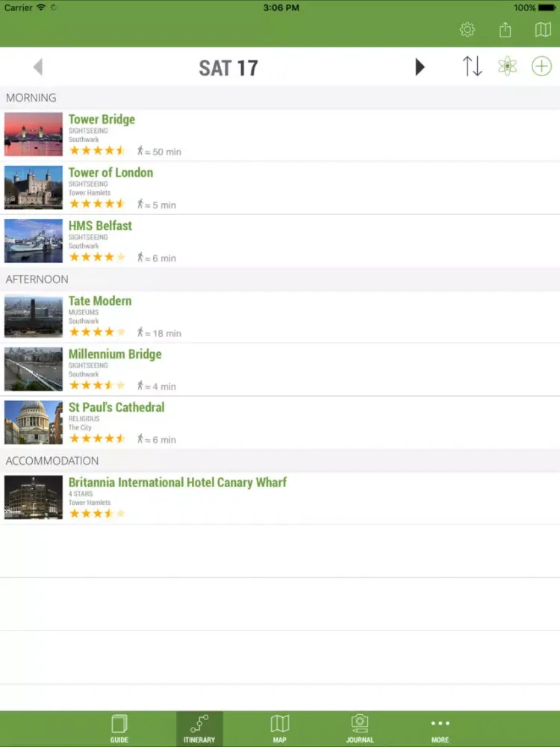This screenshot has width=560, height=747.
Task: Tap the 3:06 PM clock
Action: tap(281, 7)
